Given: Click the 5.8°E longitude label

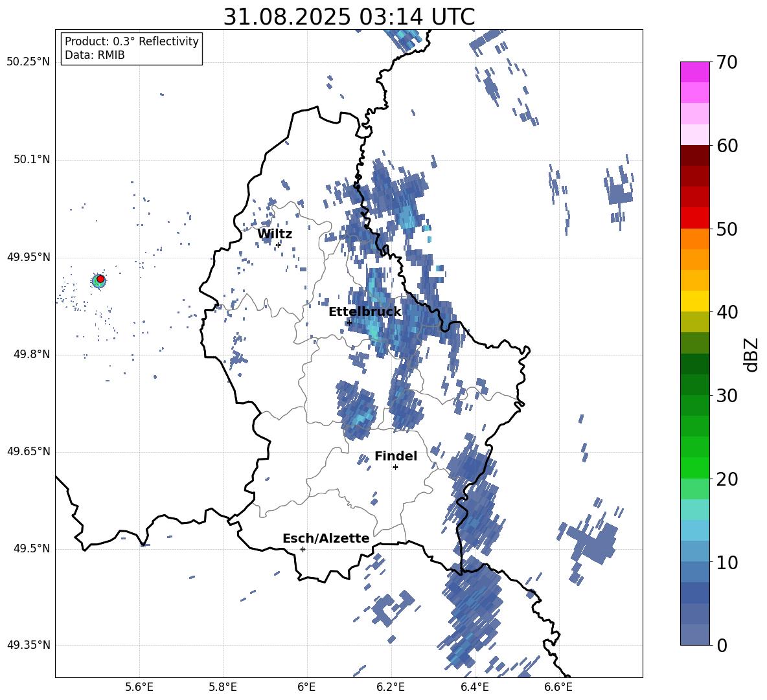Looking at the screenshot, I should pos(223,687).
